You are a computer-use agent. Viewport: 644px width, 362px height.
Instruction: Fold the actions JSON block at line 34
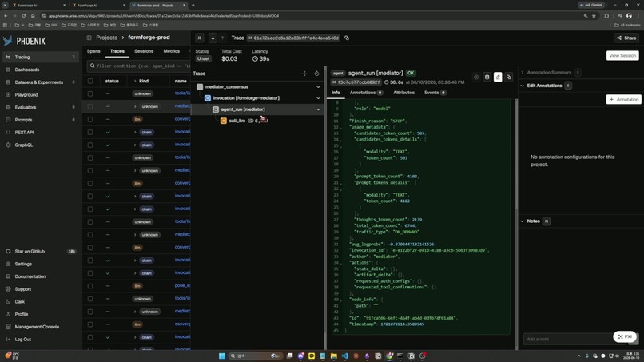341,264
